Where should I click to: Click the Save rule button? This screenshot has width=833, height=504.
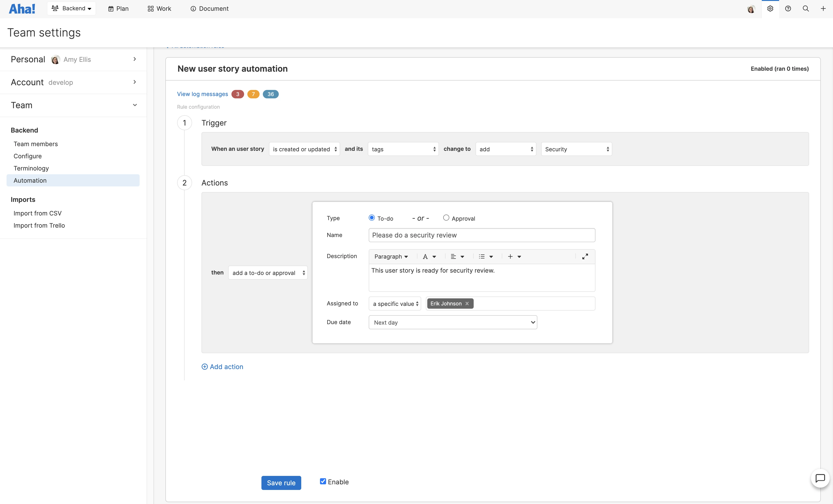tap(281, 483)
